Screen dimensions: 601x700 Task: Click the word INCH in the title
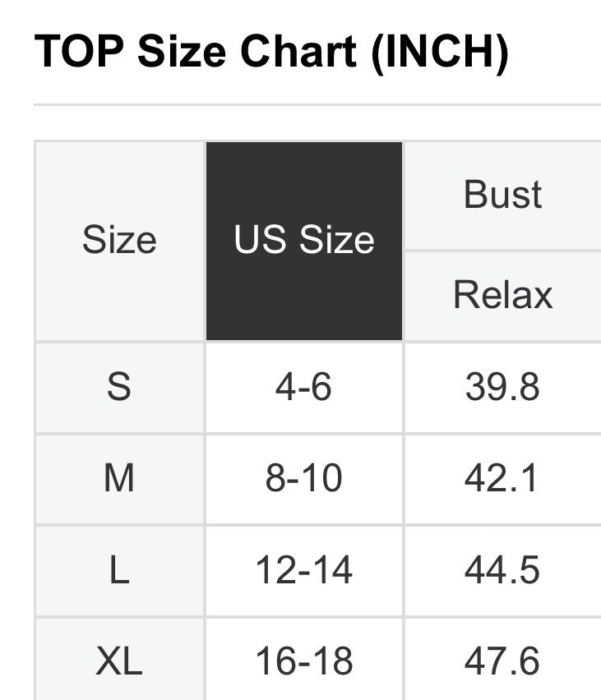pyautogui.click(x=437, y=52)
